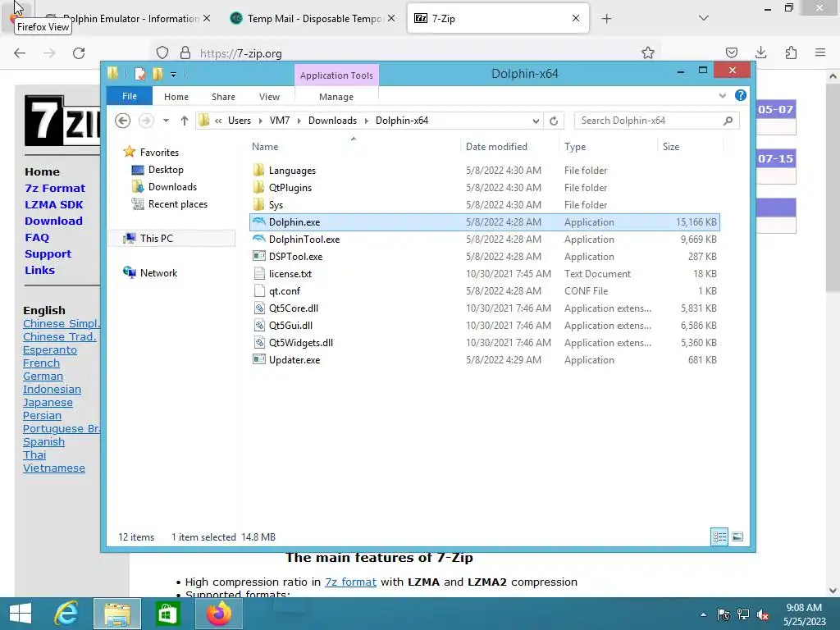Open Firefox application hamburger menu

820,52
